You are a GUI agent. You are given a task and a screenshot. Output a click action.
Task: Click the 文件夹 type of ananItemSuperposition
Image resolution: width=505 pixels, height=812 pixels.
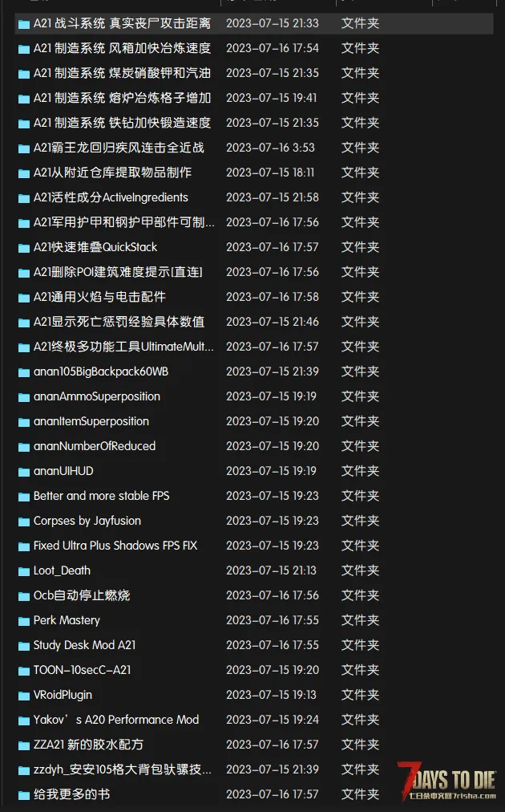point(360,421)
